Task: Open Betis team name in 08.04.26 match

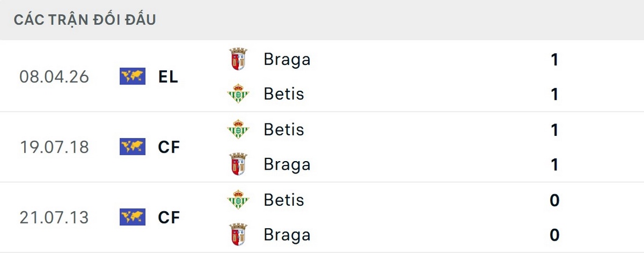Action: coord(284,94)
